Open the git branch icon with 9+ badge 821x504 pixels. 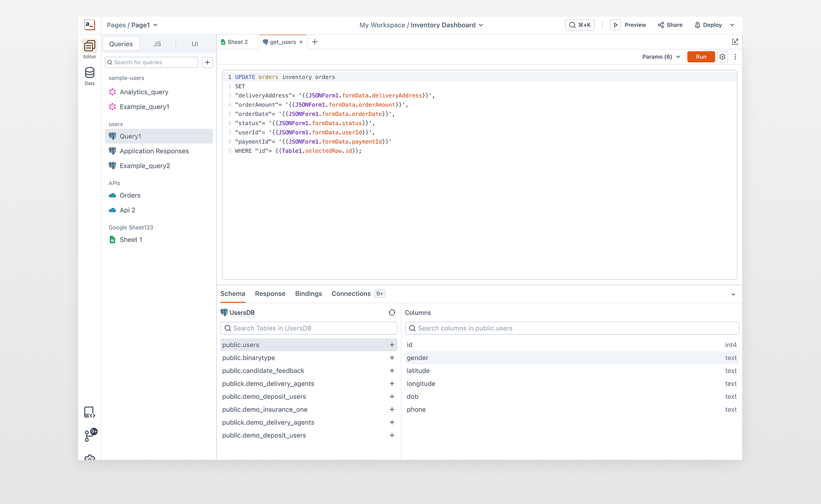(90, 435)
